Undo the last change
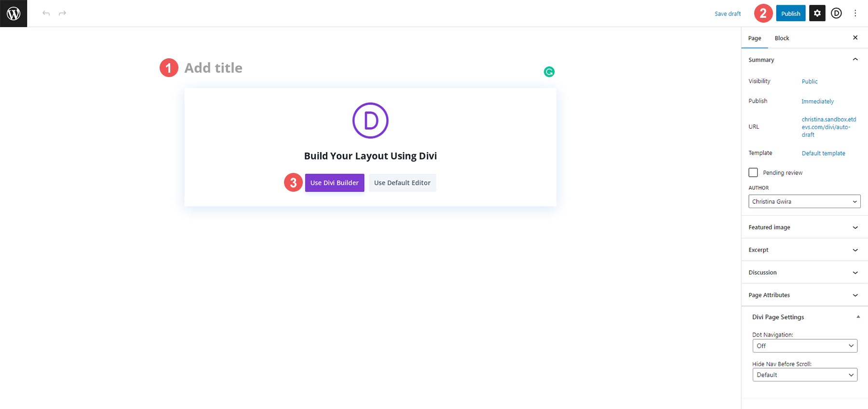Image resolution: width=868 pixels, height=409 pixels. click(46, 13)
